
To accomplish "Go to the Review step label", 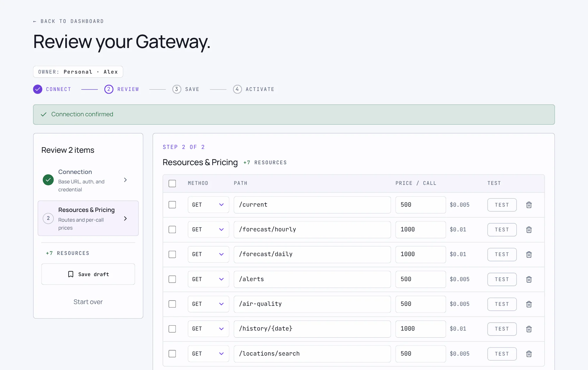I will (x=128, y=89).
